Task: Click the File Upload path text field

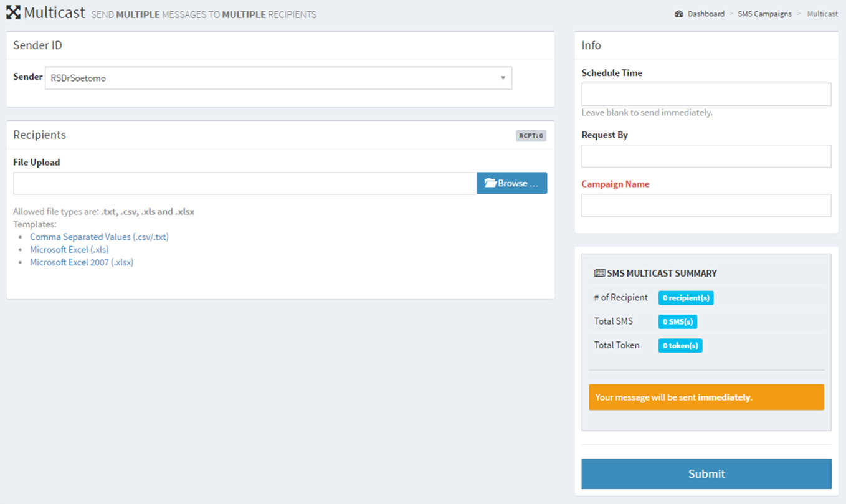Action: point(245,183)
